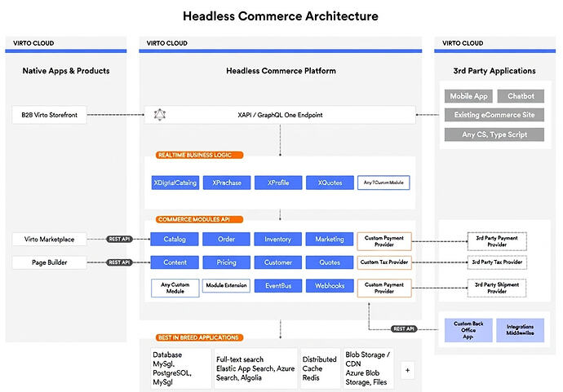Click Custom Payment Provider beside Marketing
563x392 pixels.
coord(384,241)
